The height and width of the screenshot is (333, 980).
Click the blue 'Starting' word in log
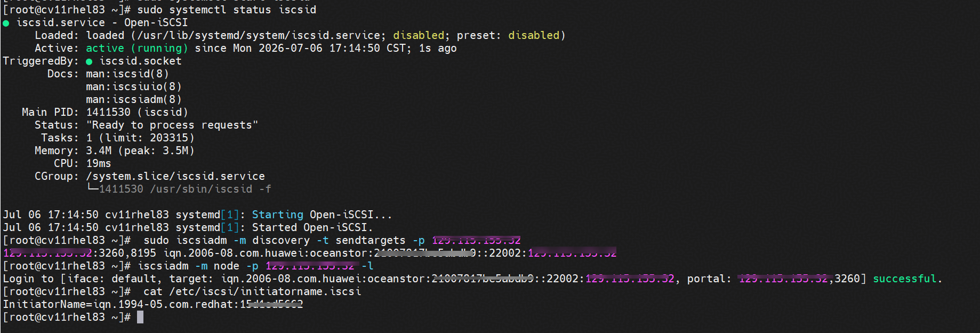(x=278, y=215)
